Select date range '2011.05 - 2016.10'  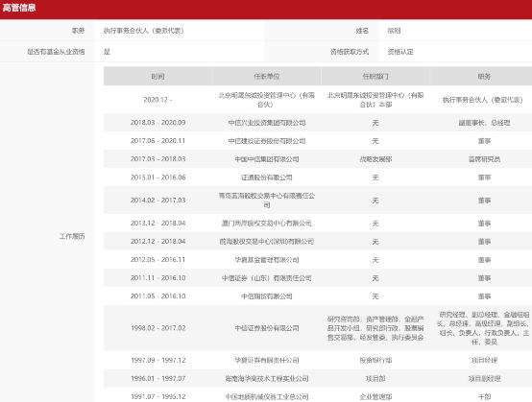(157, 296)
